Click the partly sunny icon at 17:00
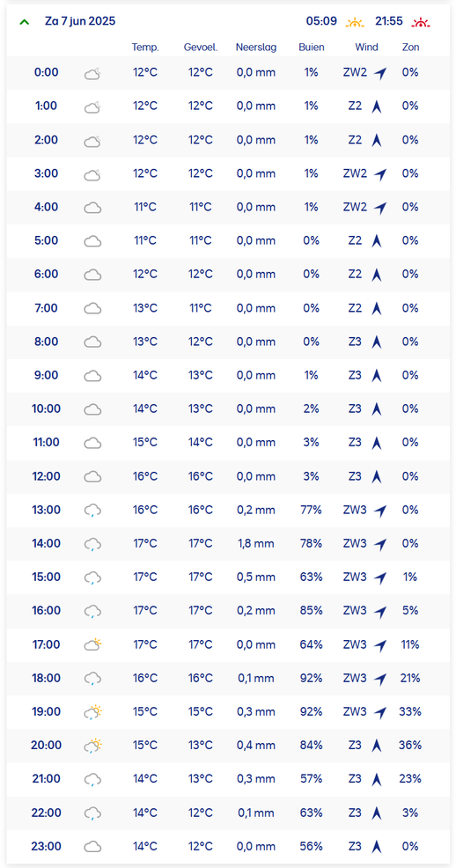This screenshot has width=456, height=868. point(92,644)
